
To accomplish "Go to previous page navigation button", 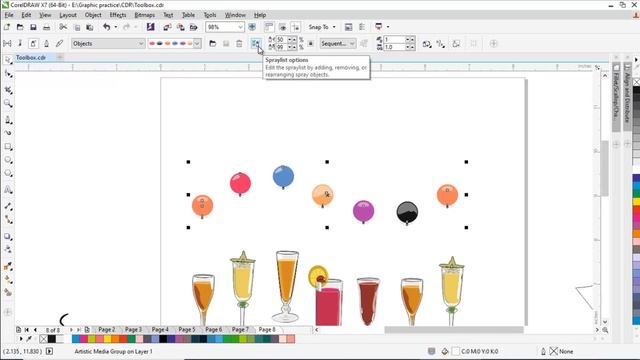I will [36, 329].
